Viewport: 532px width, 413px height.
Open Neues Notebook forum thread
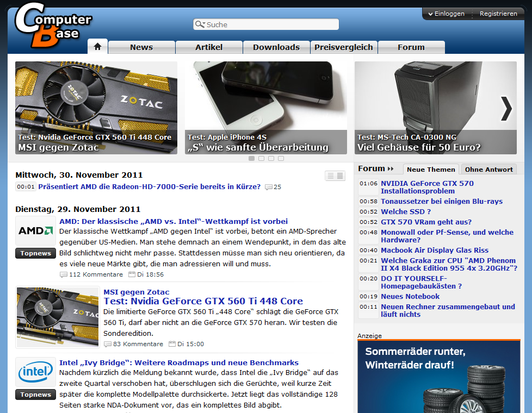coord(410,296)
